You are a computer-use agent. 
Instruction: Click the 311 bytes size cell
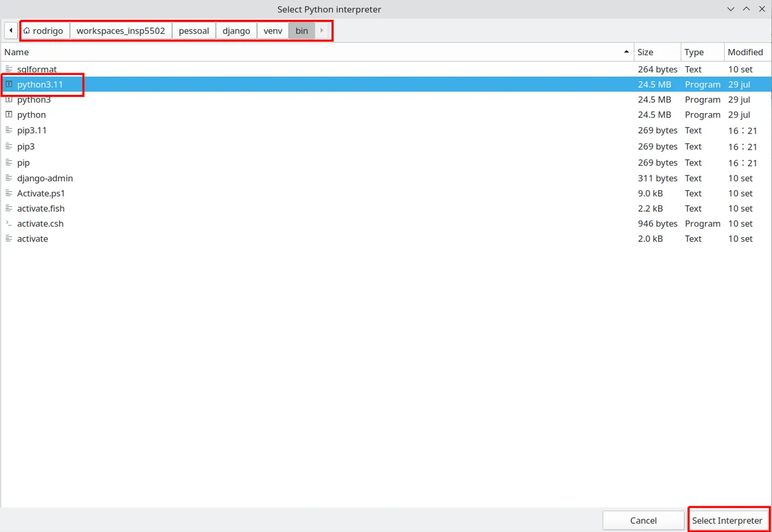tap(657, 178)
